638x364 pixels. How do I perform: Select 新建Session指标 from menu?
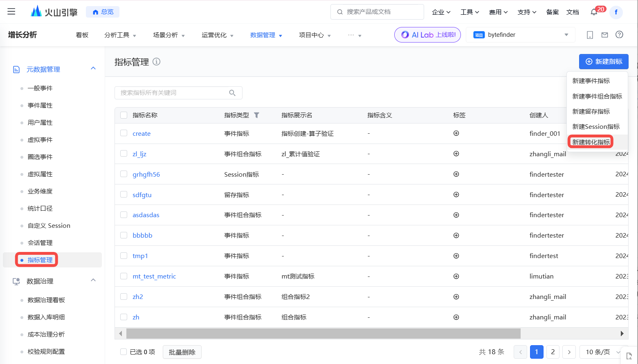tap(596, 127)
